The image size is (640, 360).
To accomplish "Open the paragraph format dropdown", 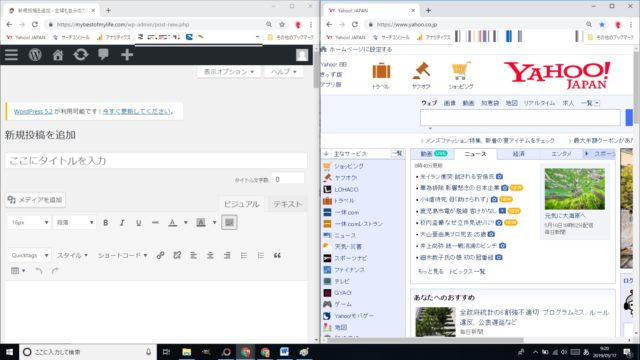I will tap(75, 222).
